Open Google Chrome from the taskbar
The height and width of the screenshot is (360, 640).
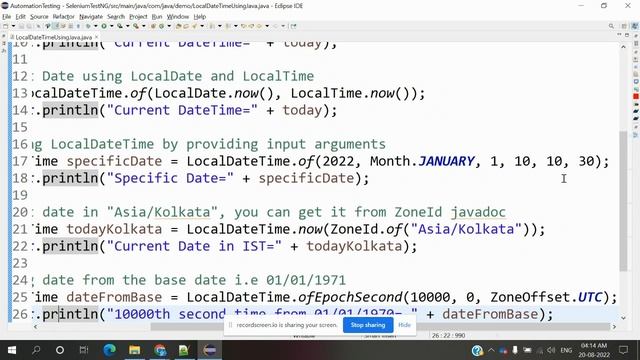pos(160,350)
